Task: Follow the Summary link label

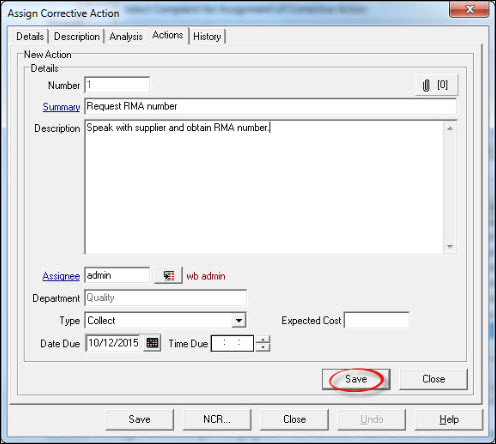Action: pyautogui.click(x=61, y=107)
